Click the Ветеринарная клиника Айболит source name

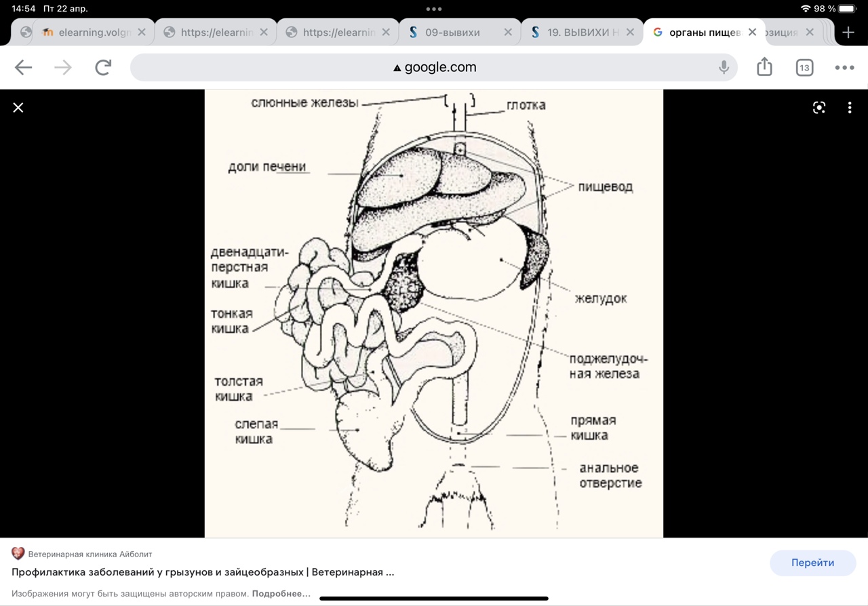(90, 554)
